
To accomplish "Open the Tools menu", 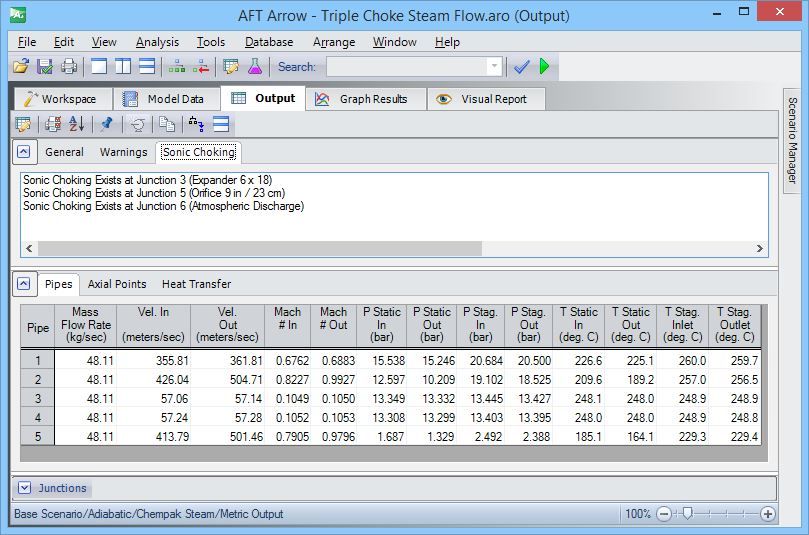I will tap(211, 42).
